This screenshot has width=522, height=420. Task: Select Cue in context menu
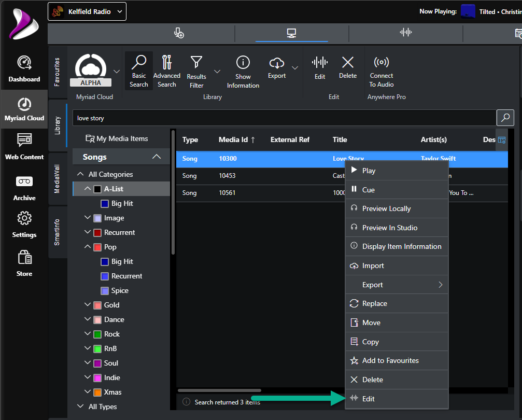point(397,189)
